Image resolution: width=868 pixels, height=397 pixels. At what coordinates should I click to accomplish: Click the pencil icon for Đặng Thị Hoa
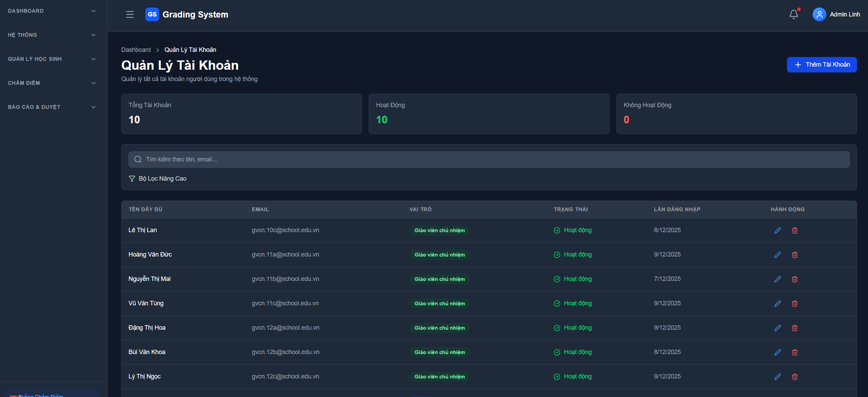point(777,328)
